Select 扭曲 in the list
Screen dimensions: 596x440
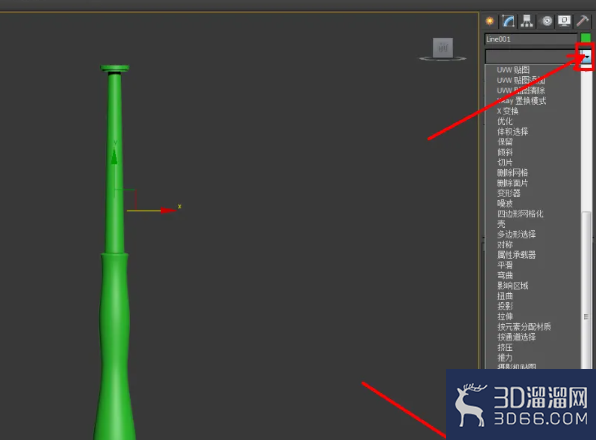[x=505, y=296]
